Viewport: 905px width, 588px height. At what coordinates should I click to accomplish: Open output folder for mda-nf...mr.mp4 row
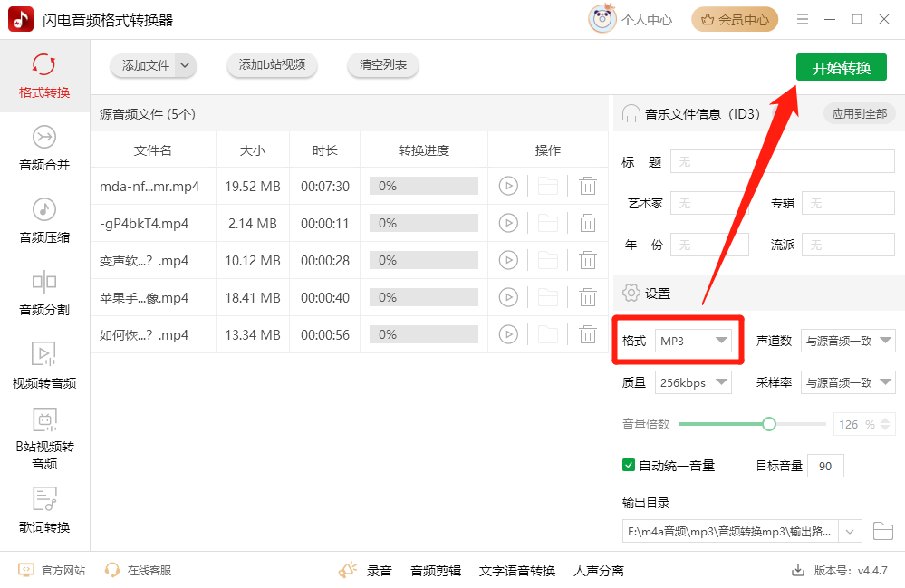click(x=548, y=186)
